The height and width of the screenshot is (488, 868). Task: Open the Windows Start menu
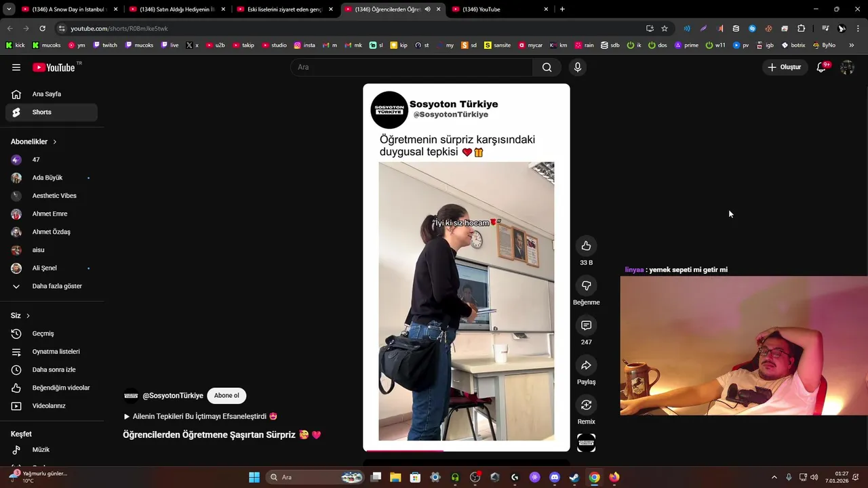254,477
